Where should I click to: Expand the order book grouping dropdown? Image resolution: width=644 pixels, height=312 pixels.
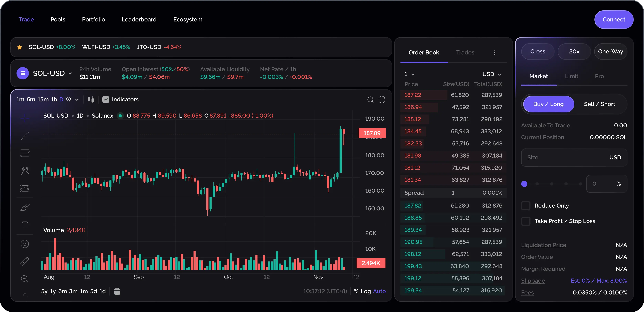pos(409,74)
